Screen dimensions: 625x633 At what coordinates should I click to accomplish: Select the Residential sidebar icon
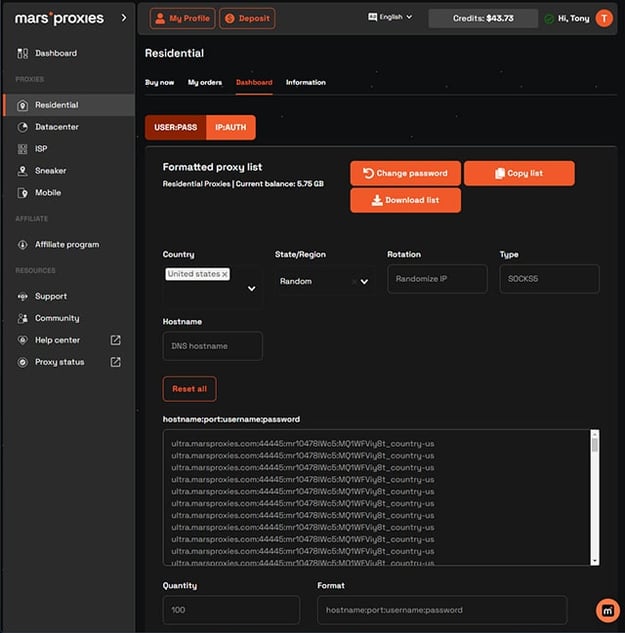23,105
